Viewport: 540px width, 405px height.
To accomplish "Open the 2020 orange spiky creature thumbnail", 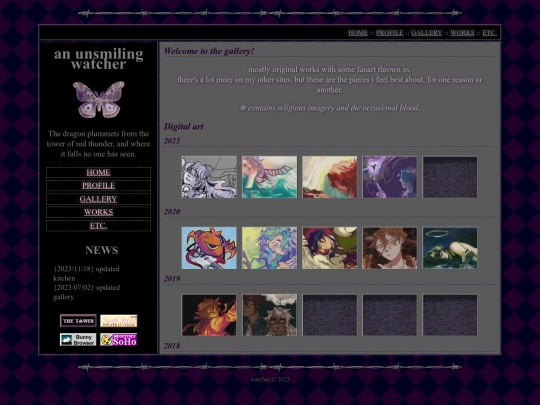I will coord(209,248).
